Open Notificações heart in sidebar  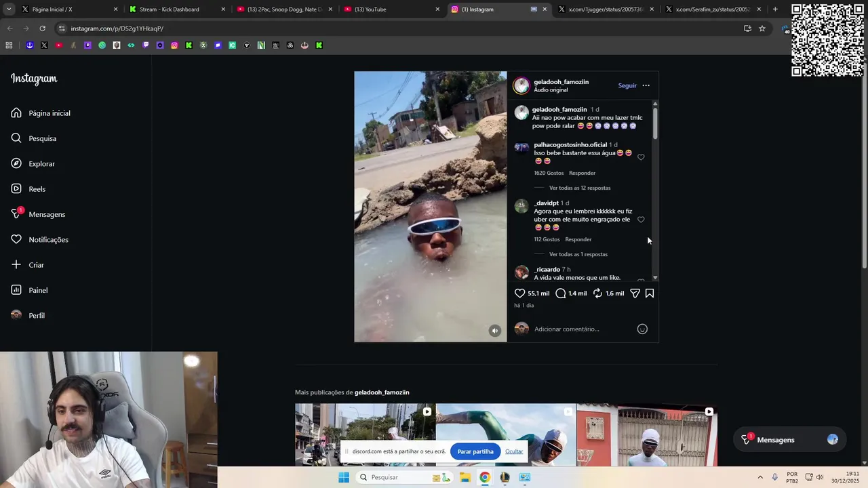(x=40, y=240)
